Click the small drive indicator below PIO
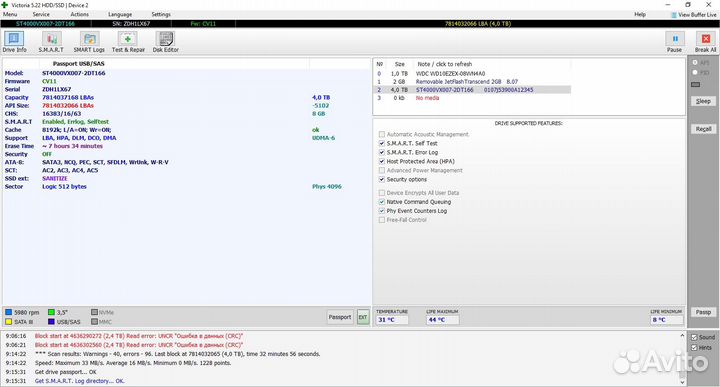Screen dimensions: 720x387 coord(696,84)
